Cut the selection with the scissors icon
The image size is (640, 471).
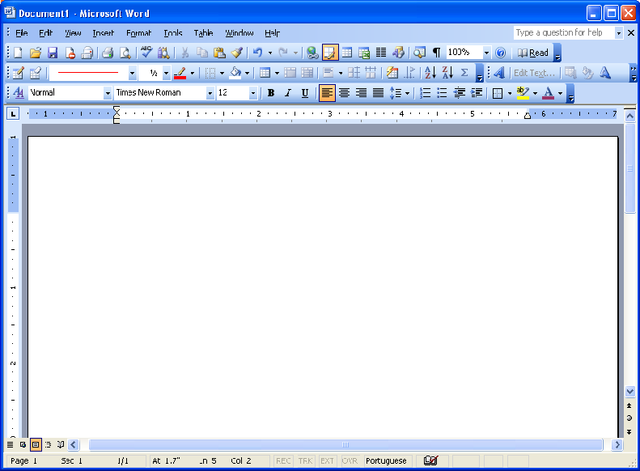coord(185,53)
